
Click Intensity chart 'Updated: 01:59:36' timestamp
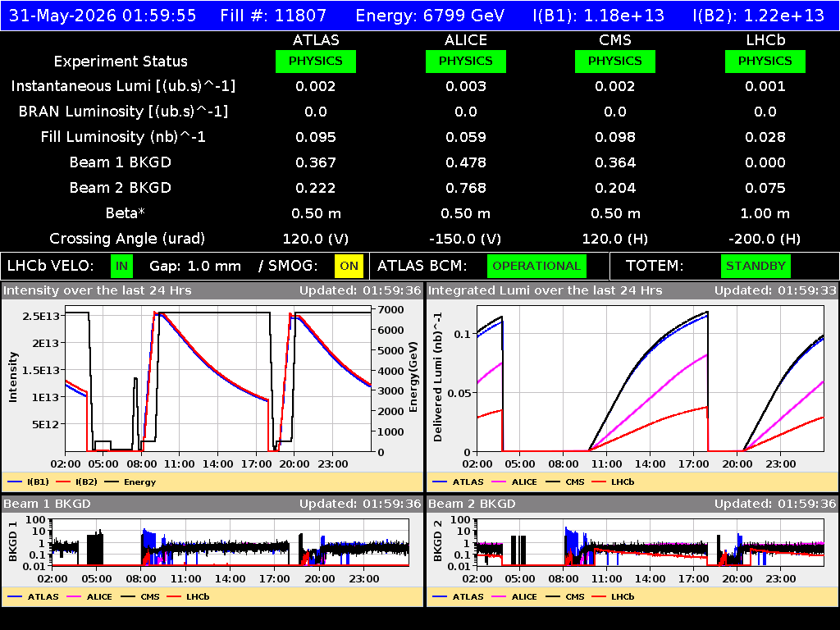(x=360, y=290)
